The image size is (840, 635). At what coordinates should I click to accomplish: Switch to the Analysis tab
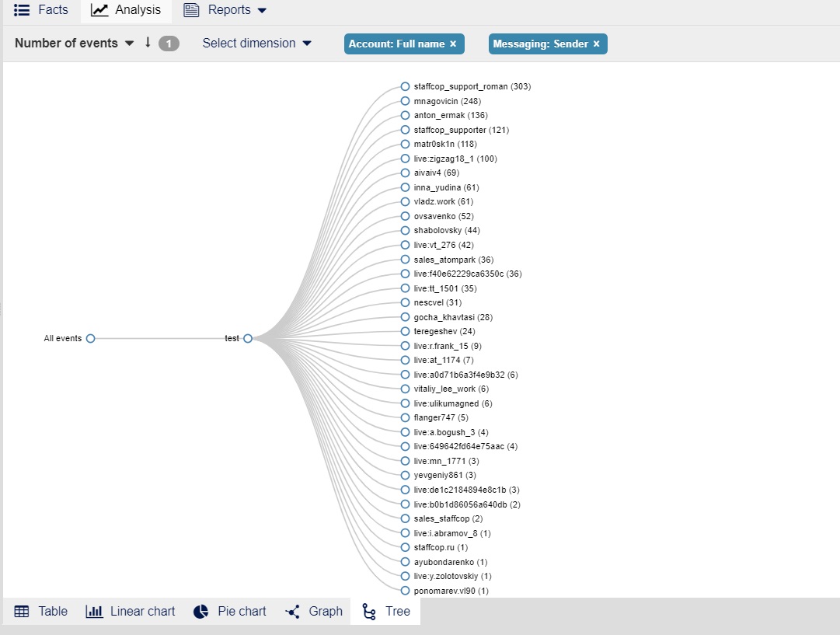pyautogui.click(x=126, y=10)
